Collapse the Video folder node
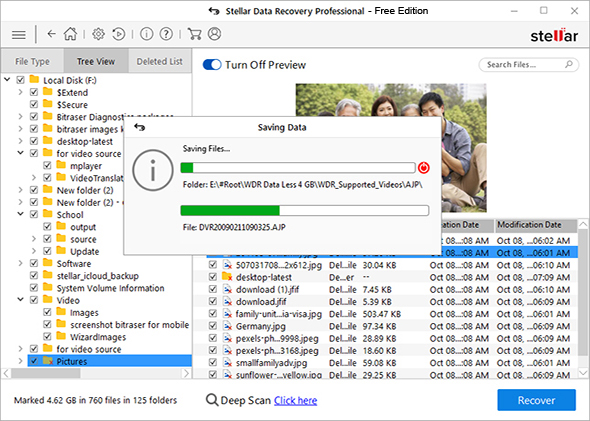This screenshot has height=421, width=590. 21,300
